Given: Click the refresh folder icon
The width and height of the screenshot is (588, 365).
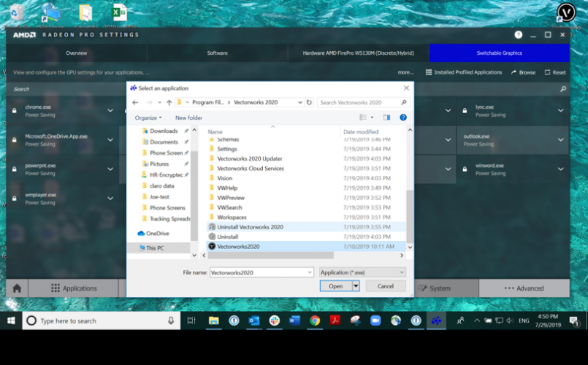Looking at the screenshot, I should 309,102.
